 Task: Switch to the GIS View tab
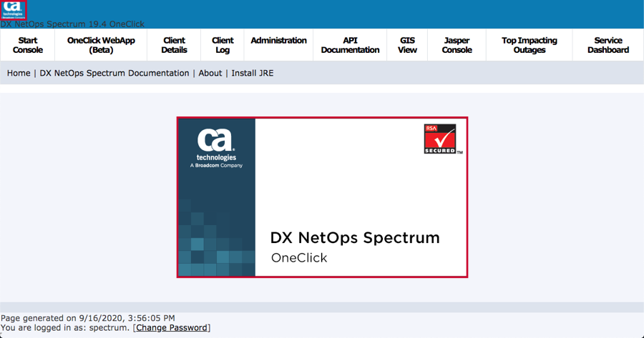coord(407,45)
